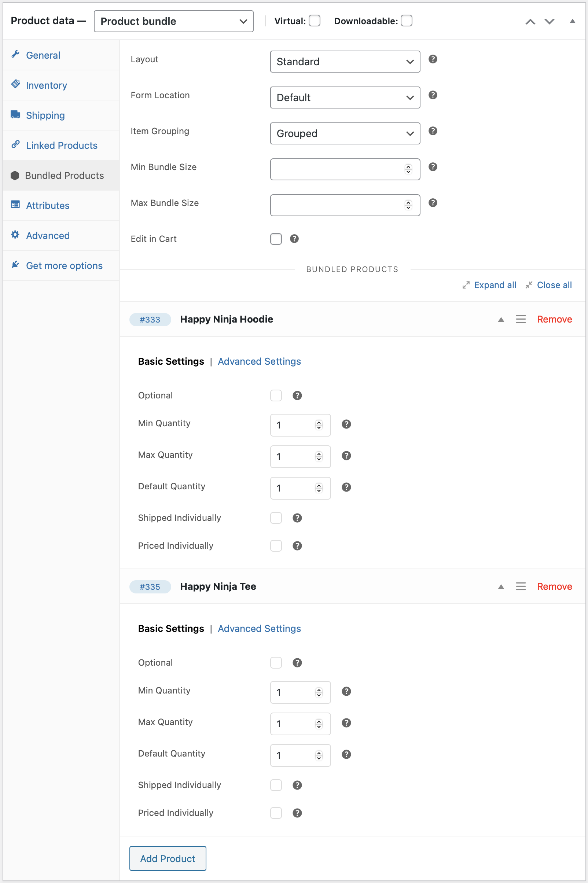Enable Optional for Happy Ninja Tee
The width and height of the screenshot is (588, 883).
pyautogui.click(x=276, y=663)
